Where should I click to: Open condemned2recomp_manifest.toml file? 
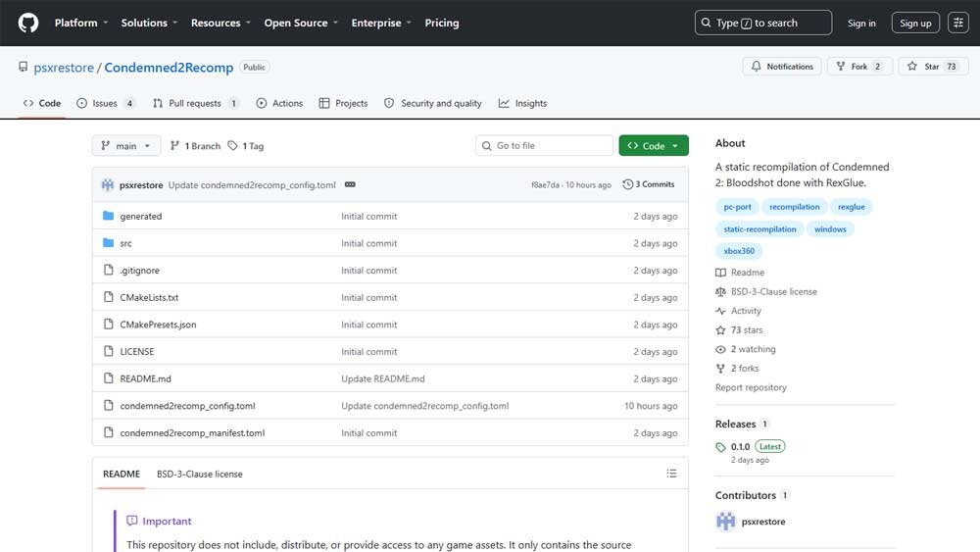pyautogui.click(x=192, y=432)
